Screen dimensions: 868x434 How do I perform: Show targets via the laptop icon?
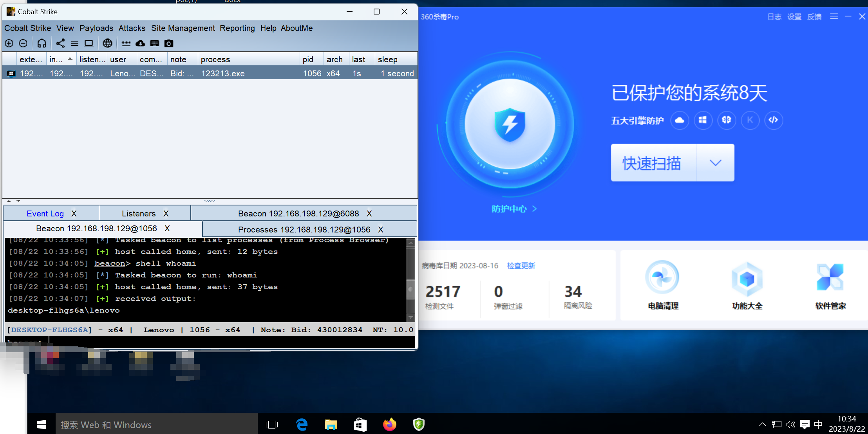click(89, 43)
